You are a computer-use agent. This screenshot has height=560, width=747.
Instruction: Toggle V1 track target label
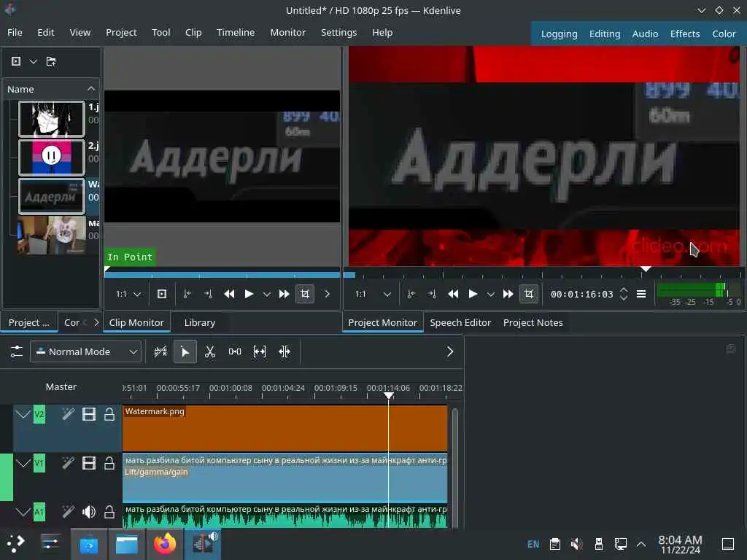click(x=39, y=463)
